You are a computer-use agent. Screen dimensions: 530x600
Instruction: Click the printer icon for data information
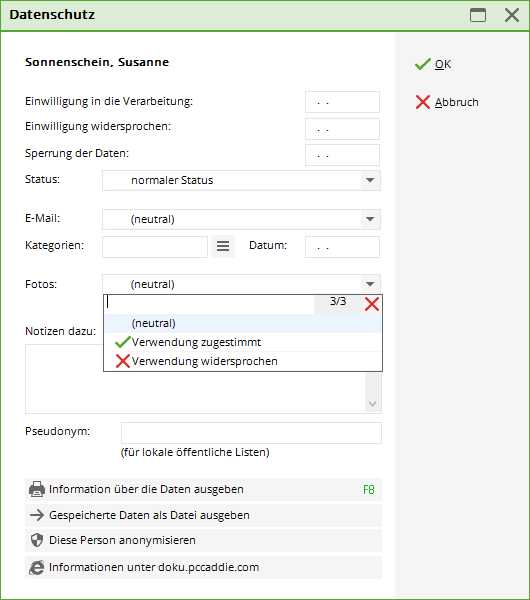click(37, 489)
